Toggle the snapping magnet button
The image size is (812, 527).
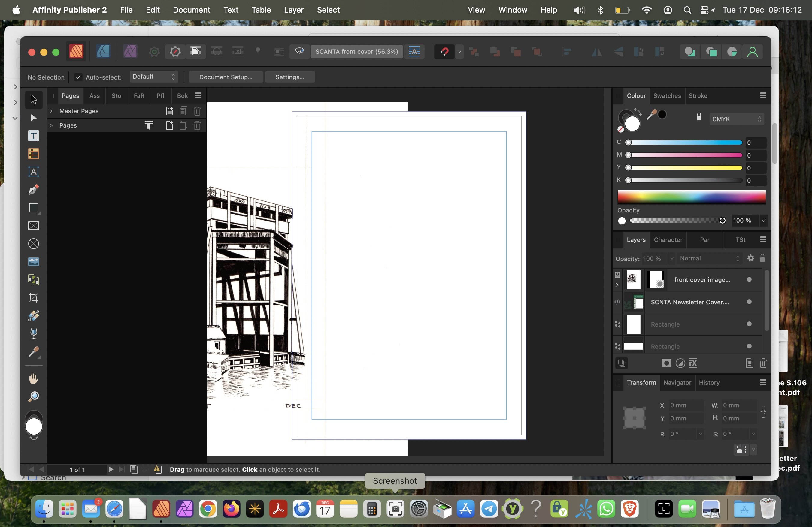(444, 52)
